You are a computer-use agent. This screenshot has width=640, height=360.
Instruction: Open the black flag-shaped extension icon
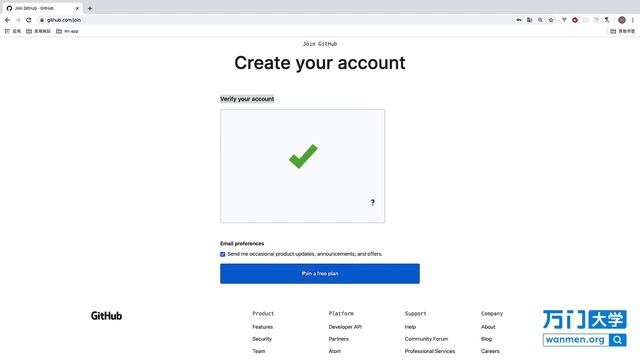pos(607,20)
